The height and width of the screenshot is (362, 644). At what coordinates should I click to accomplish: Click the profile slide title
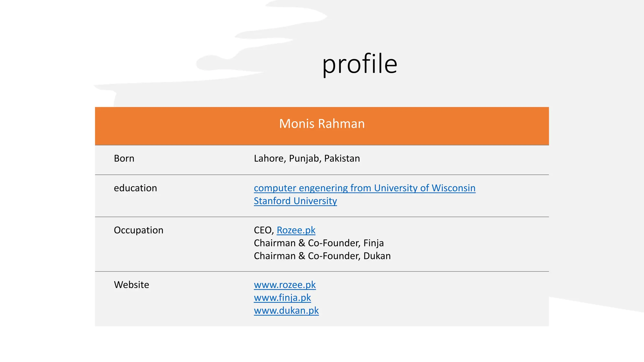(x=360, y=64)
